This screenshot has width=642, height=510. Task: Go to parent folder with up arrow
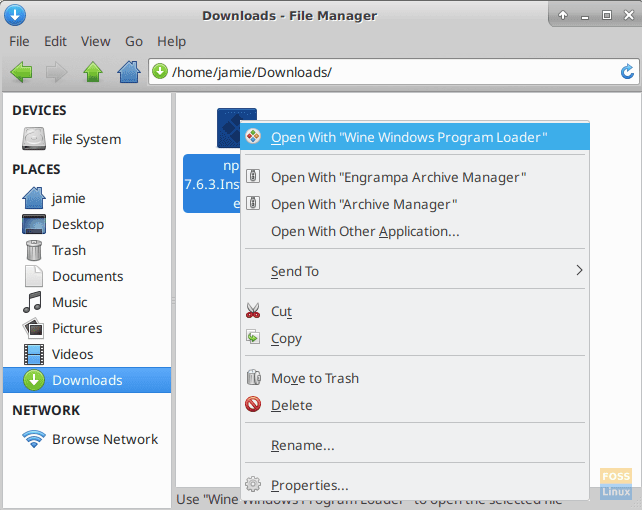pyautogui.click(x=93, y=72)
